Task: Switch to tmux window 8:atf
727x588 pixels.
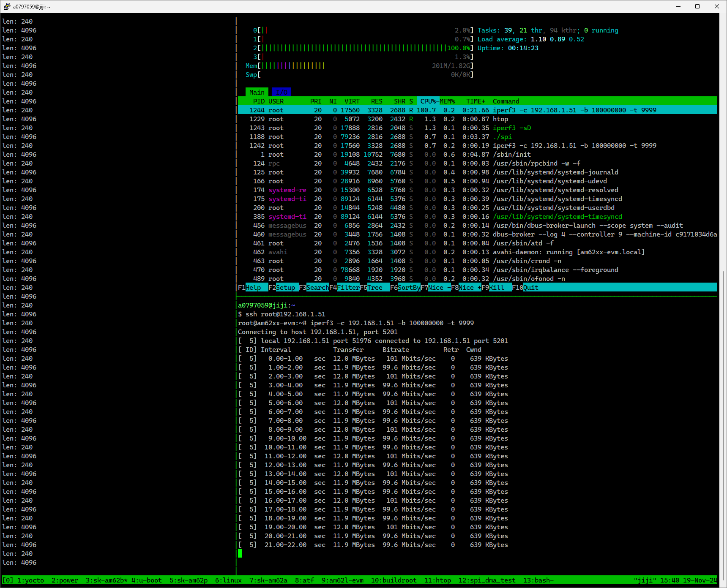Action: pos(304,580)
